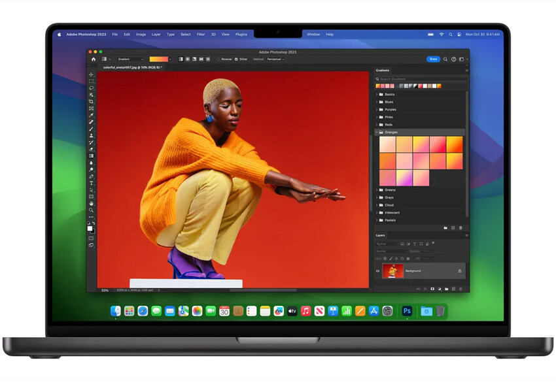Click the gradient preview swatch in options bar

[159, 59]
